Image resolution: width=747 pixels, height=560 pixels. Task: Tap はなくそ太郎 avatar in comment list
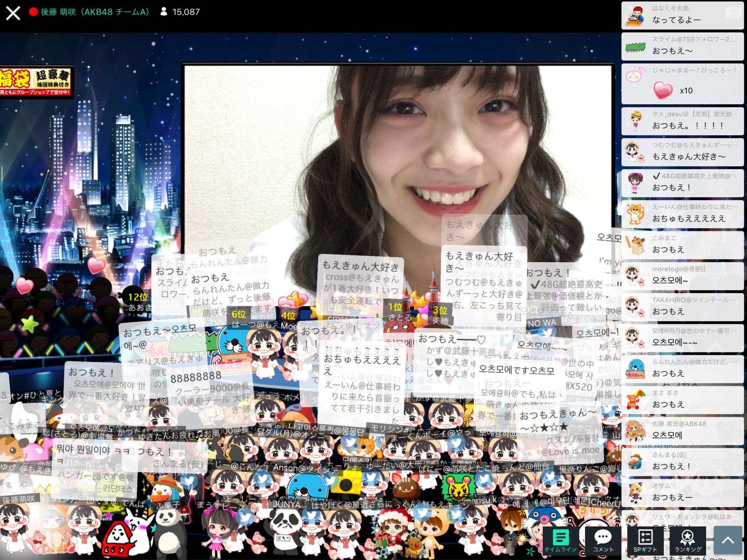click(635, 16)
